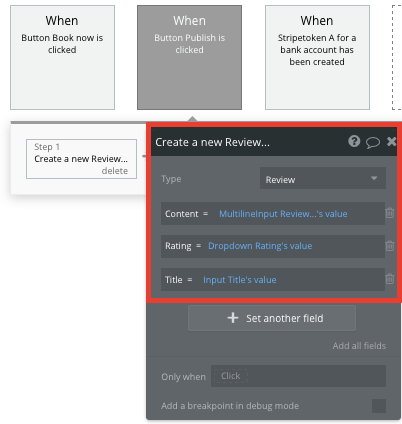Delete the Title field with trash icon
This screenshot has width=402, height=424.
pos(389,279)
